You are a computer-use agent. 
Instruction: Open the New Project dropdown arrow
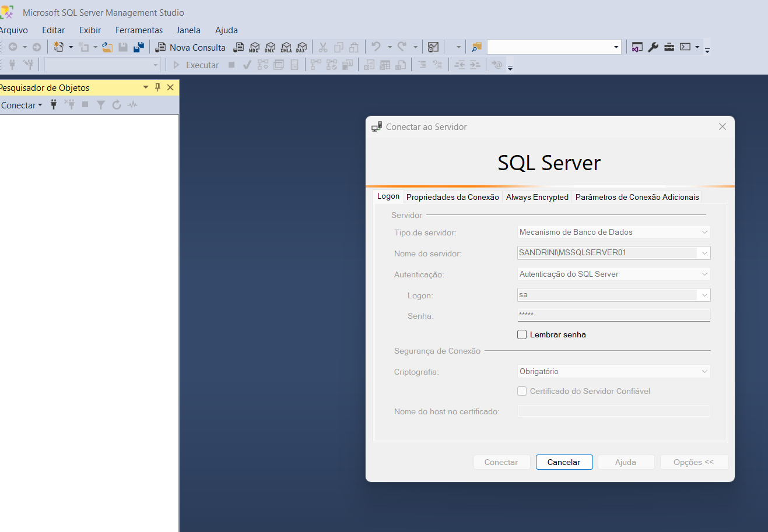coord(71,47)
